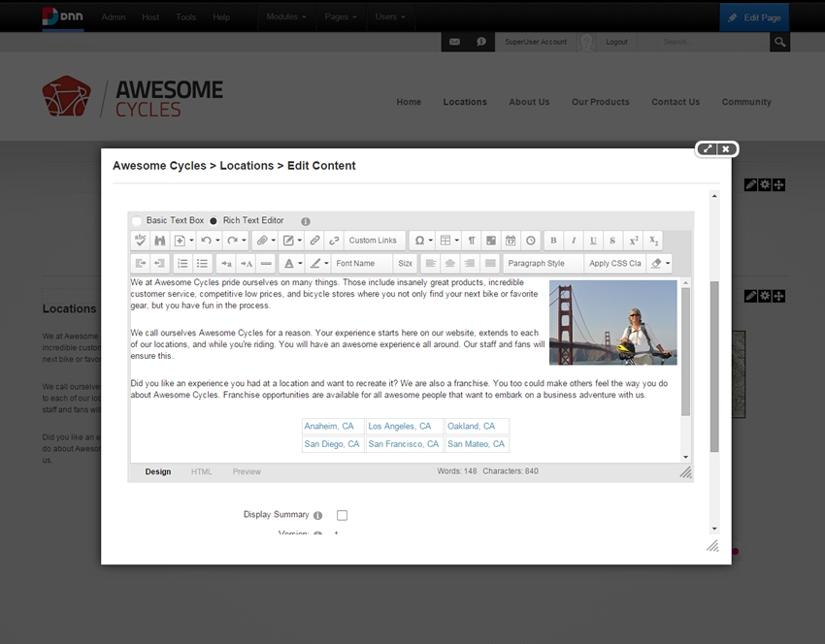Viewport: 825px width, 644px height.
Task: Expand the foreground color dropdown arrow
Action: point(300,264)
